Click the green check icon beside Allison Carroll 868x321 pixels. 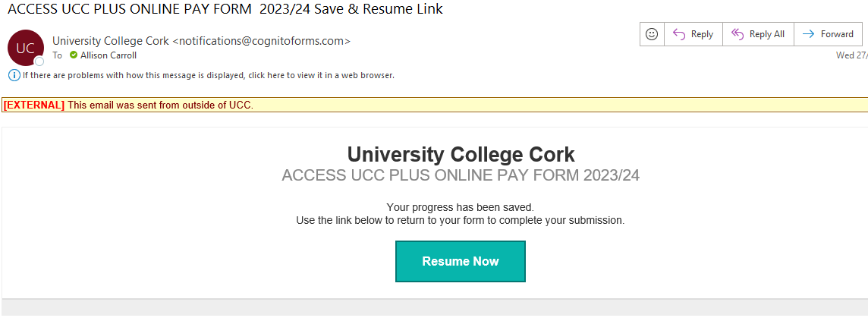click(74, 55)
